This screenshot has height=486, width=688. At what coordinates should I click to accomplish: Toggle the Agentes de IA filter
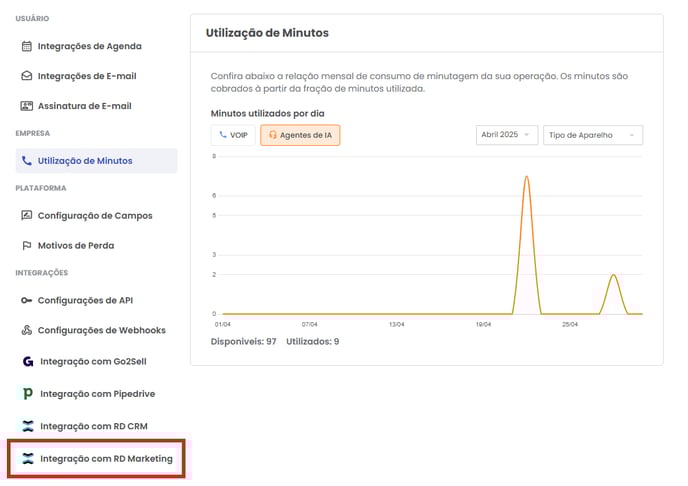coord(300,135)
